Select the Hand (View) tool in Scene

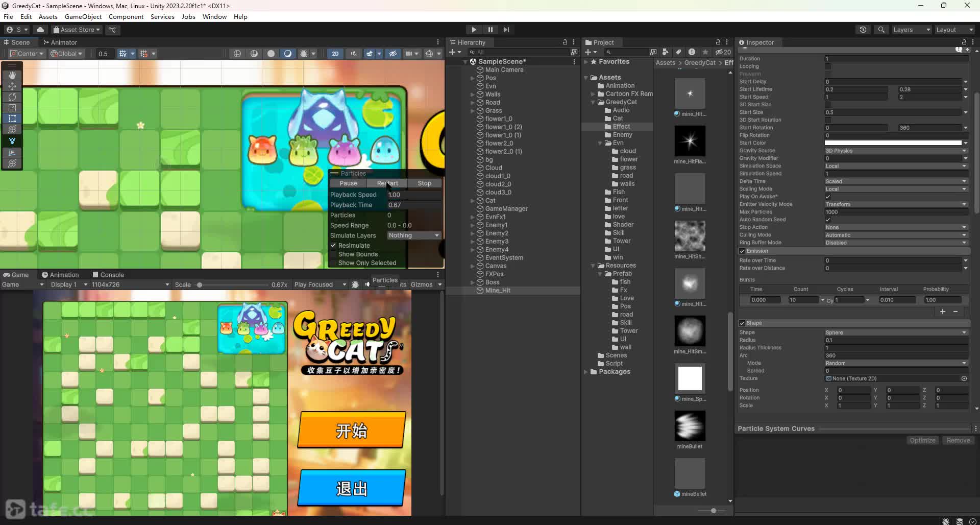coord(12,75)
